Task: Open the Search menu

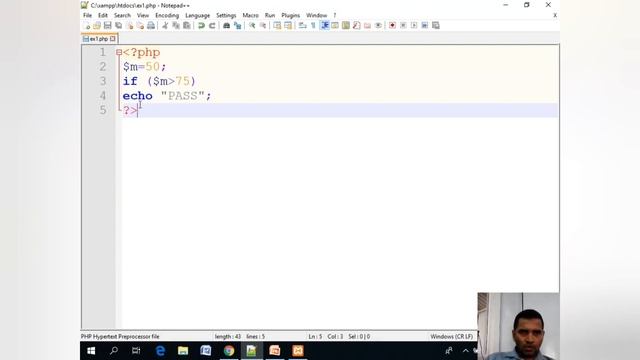Action: 122,16
